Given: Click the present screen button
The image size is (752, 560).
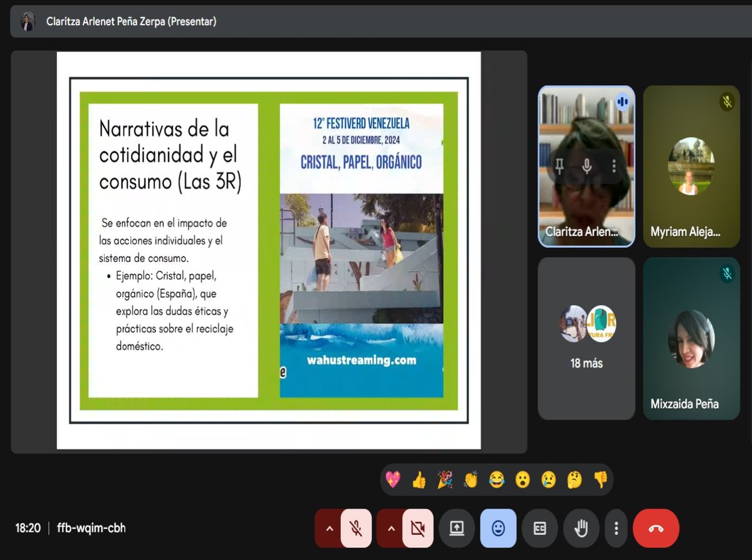Looking at the screenshot, I should point(457,529).
